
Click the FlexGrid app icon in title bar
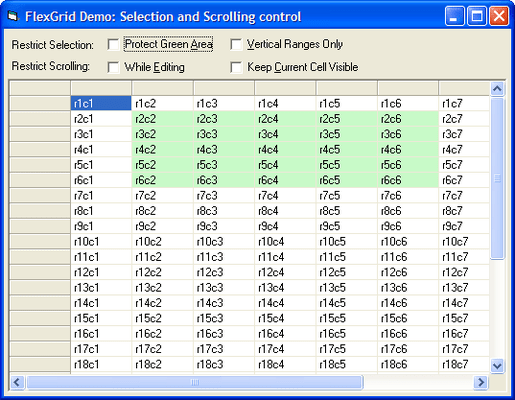(x=13, y=16)
